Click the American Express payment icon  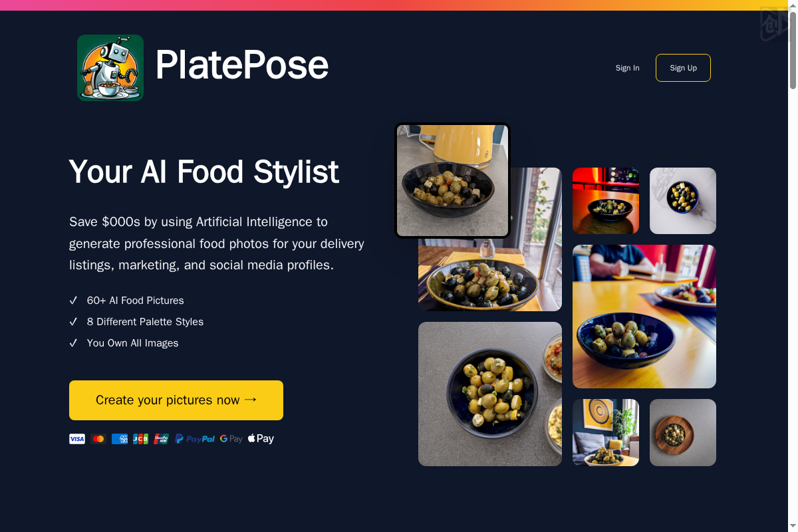tap(120, 439)
